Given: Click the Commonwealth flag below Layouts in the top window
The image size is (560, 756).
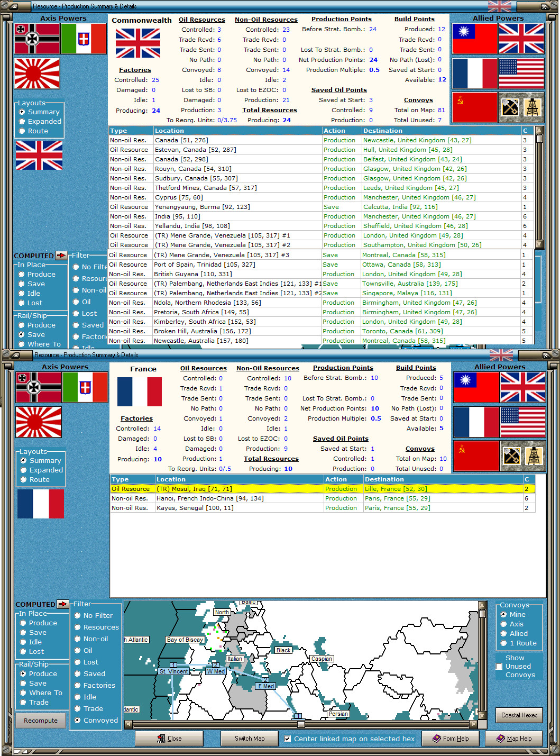Looking at the screenshot, I should pyautogui.click(x=39, y=156).
